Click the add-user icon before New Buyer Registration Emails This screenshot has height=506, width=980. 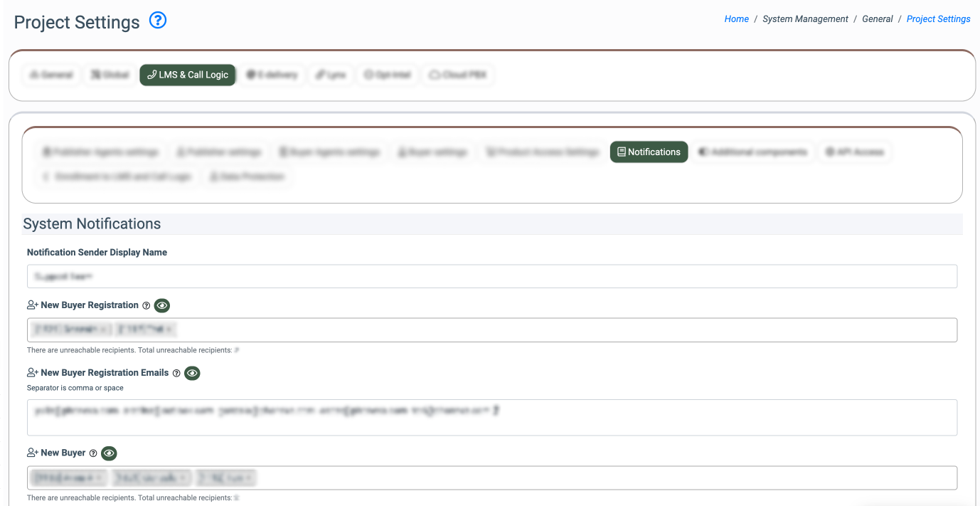[32, 373]
